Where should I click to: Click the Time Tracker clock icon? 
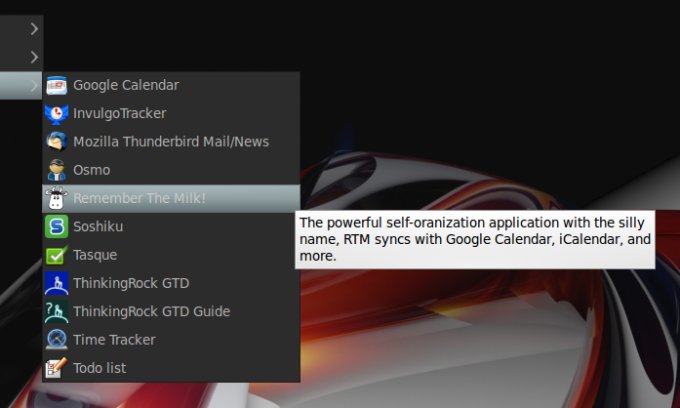coord(56,340)
